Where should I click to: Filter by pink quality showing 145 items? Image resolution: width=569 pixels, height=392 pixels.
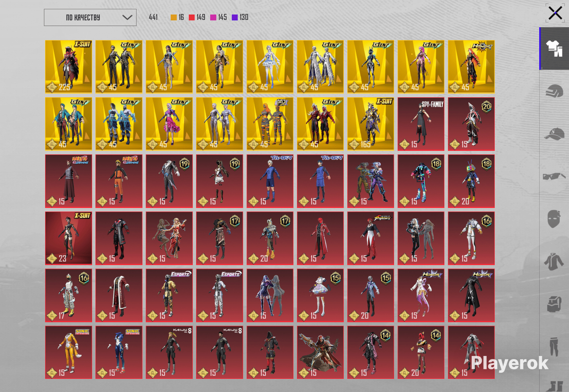(x=218, y=17)
